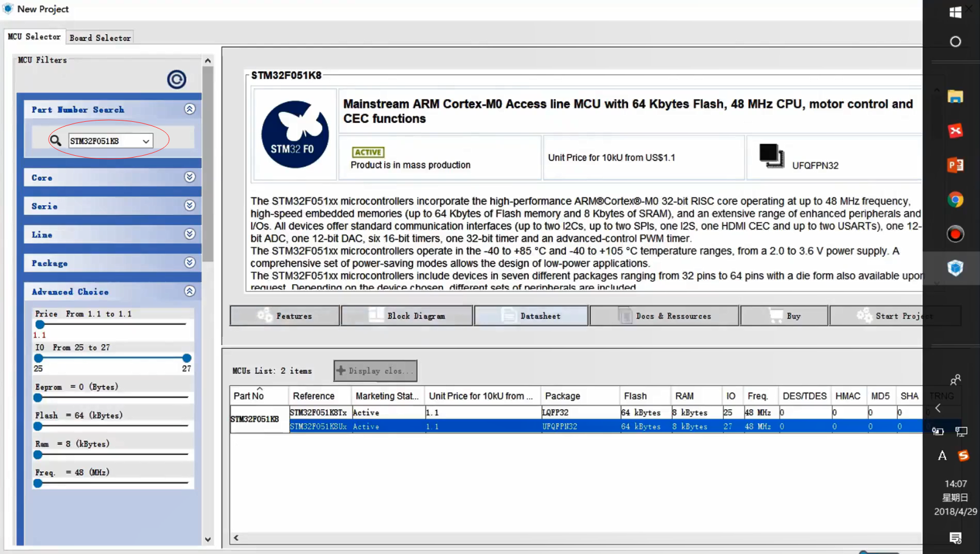The height and width of the screenshot is (554, 980).
Task: Open the Action Center notification icon
Action: pos(955,538)
